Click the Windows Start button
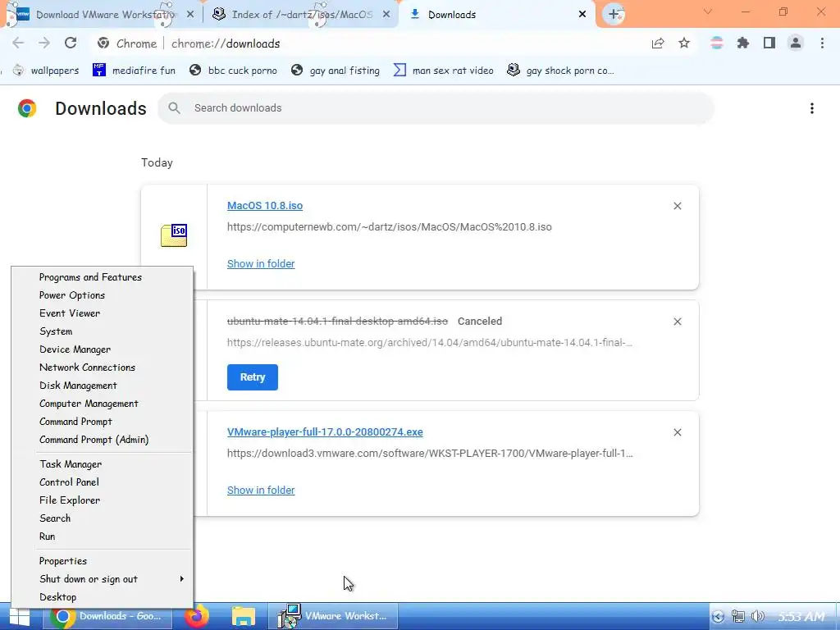 coord(20,617)
